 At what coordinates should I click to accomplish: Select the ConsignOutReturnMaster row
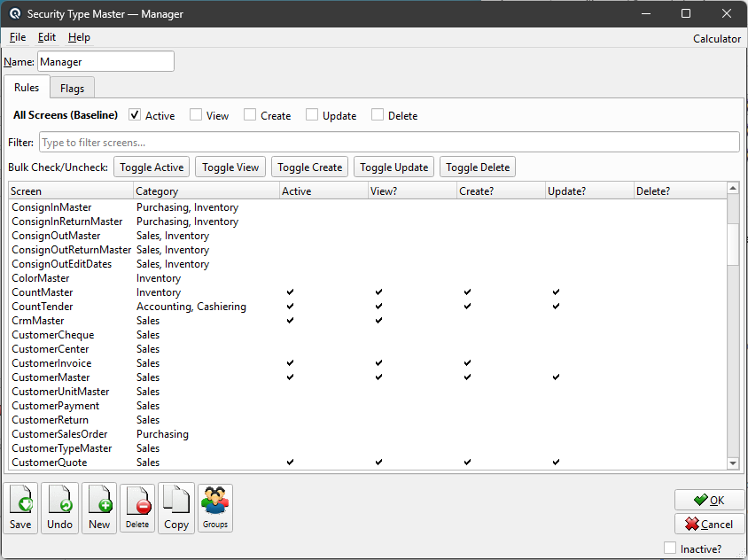[x=368, y=250]
